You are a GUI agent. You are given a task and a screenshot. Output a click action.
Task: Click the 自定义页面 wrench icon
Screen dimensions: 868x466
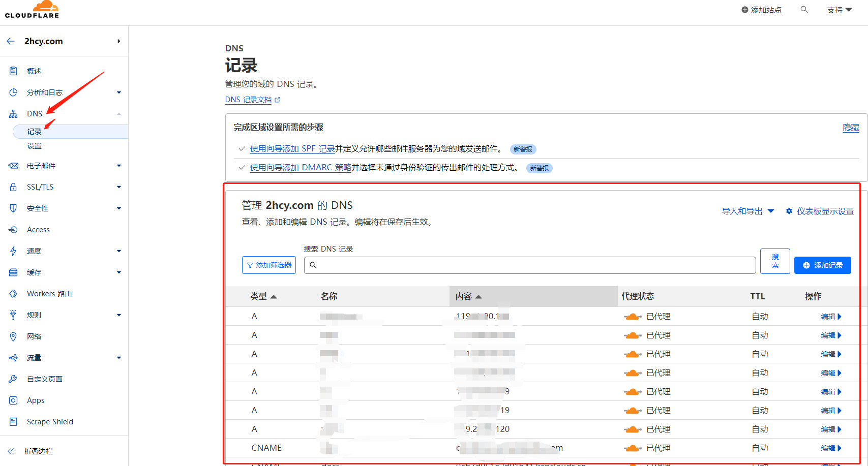pyautogui.click(x=13, y=379)
